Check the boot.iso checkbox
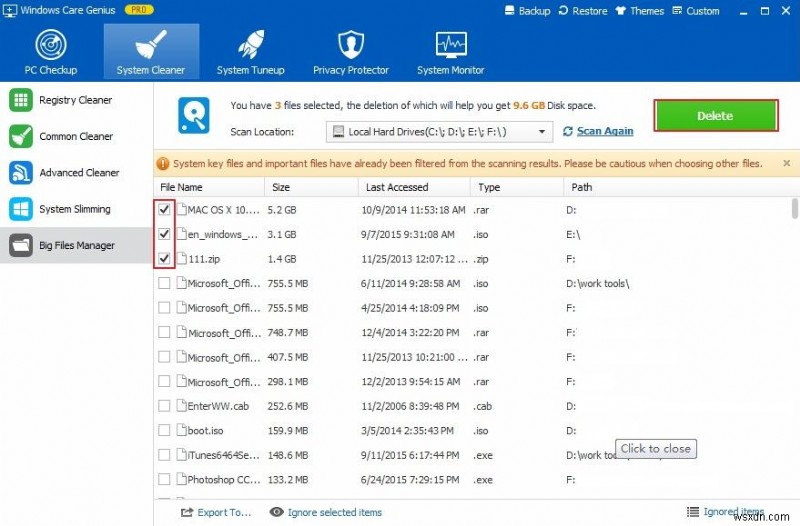800x526 pixels. (x=164, y=430)
